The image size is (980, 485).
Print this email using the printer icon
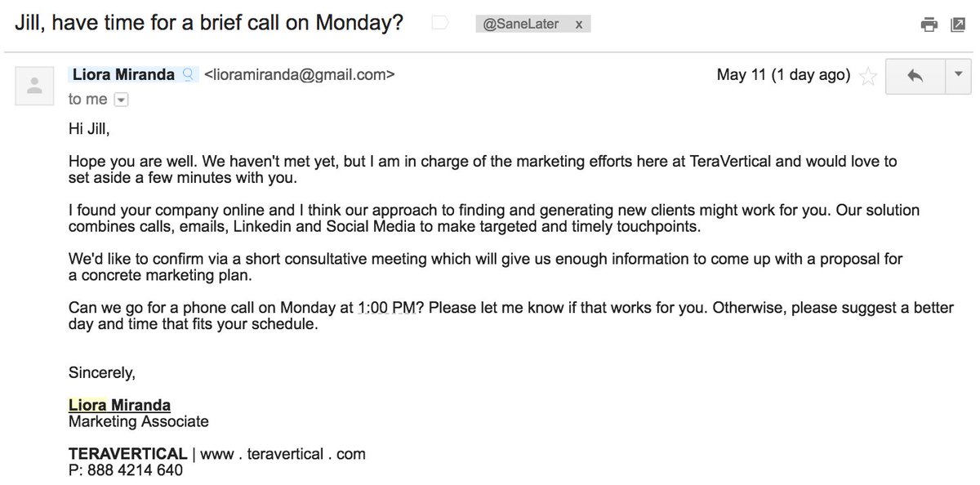tap(929, 24)
